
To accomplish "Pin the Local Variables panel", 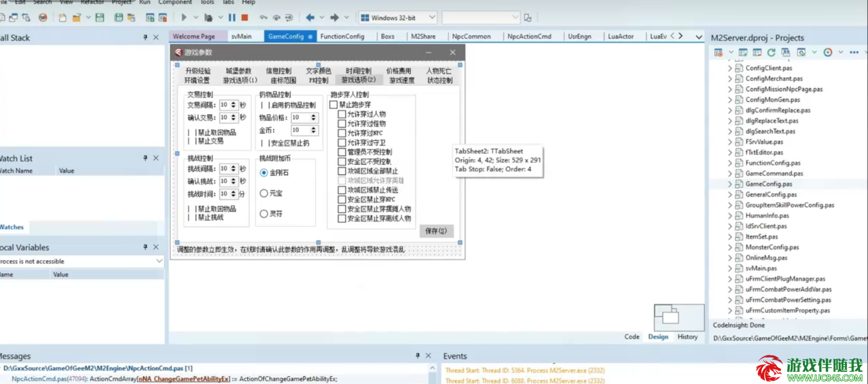I will click(x=145, y=247).
